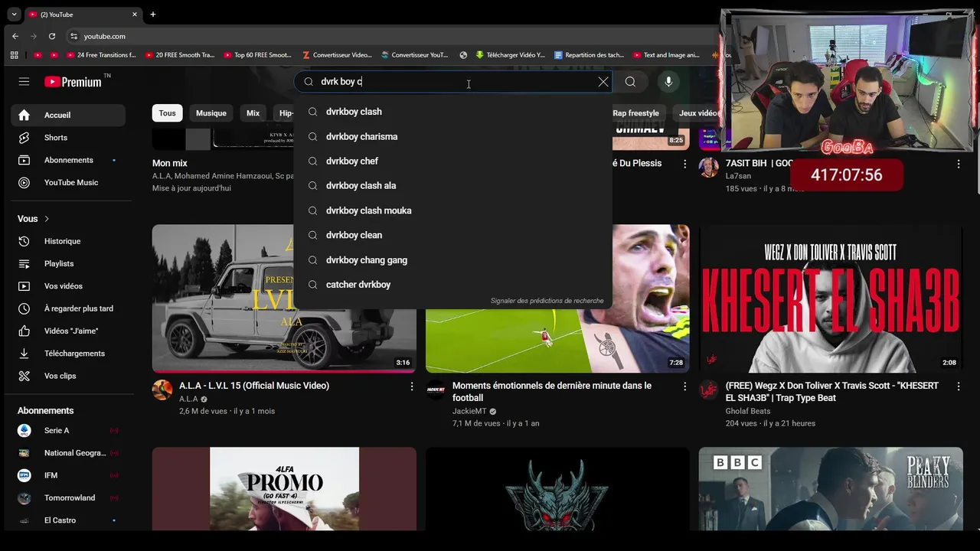Image resolution: width=980 pixels, height=551 pixels.
Task: Open "24 Free Transitions f..." bookmark
Action: click(101, 55)
